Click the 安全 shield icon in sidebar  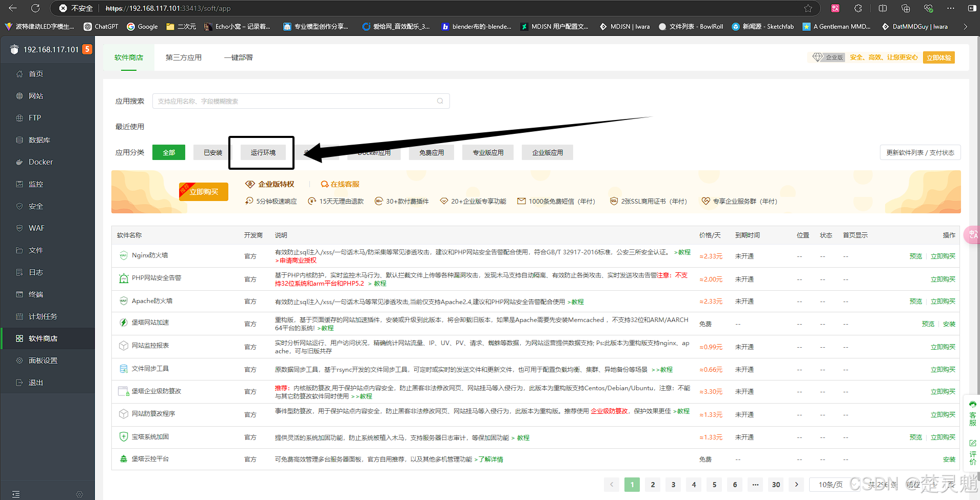(x=19, y=206)
